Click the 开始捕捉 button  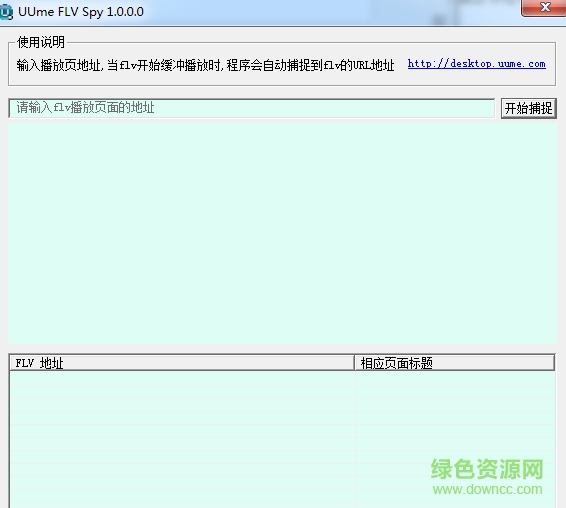[x=528, y=108]
